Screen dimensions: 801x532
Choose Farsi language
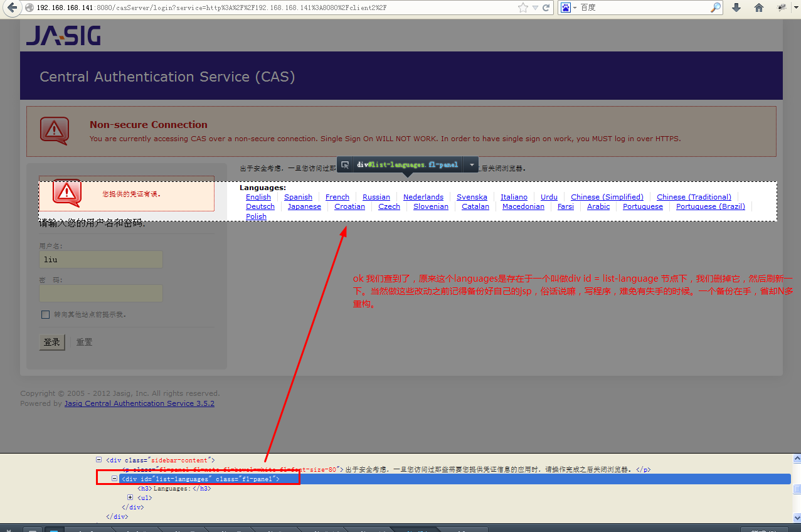[x=566, y=206]
